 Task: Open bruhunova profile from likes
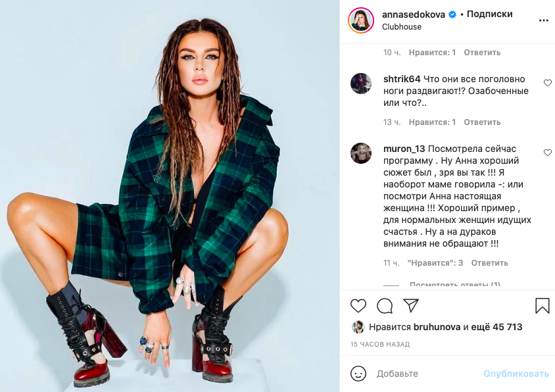pos(437,327)
